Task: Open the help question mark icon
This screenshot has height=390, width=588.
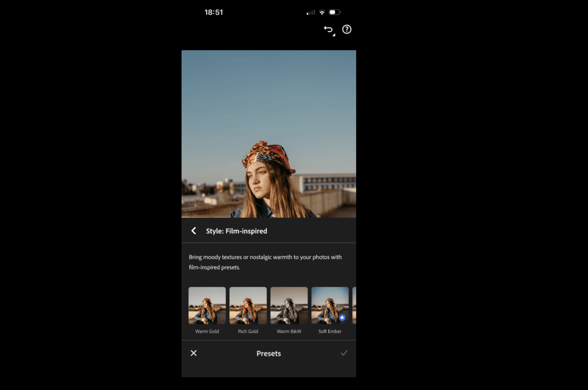Action: [x=347, y=30]
